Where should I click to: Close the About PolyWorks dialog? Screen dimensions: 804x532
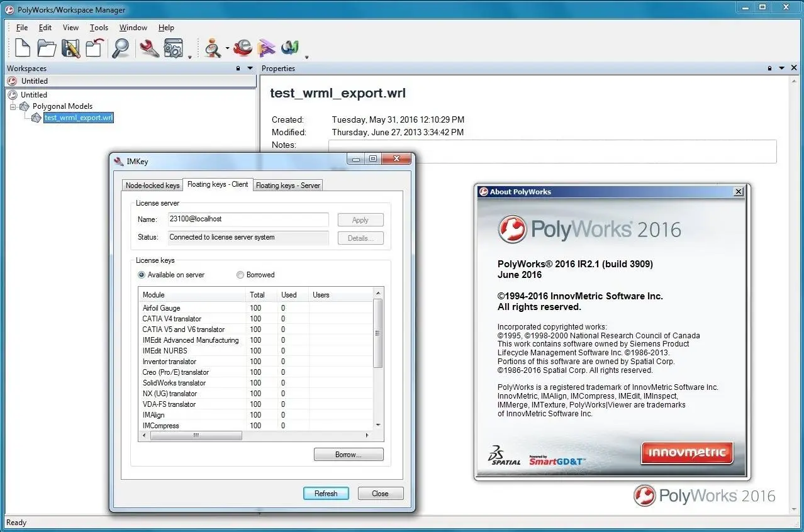coord(739,192)
